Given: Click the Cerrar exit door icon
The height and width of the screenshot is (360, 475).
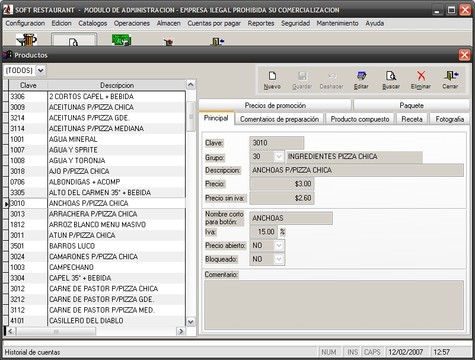Looking at the screenshot, I should 451,76.
